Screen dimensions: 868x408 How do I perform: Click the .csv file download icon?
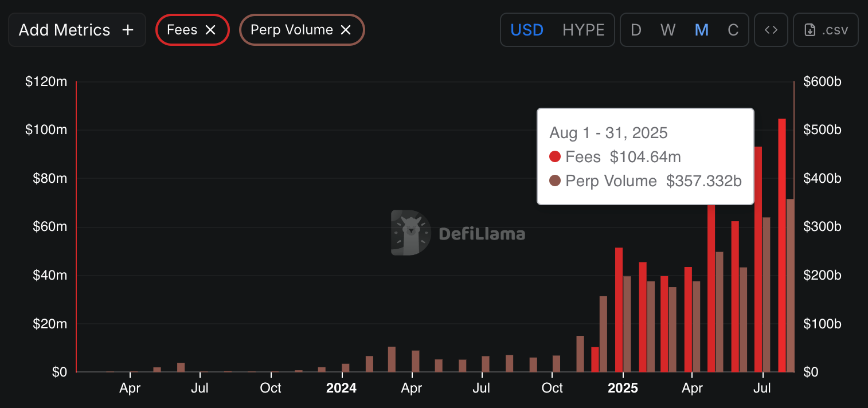809,29
